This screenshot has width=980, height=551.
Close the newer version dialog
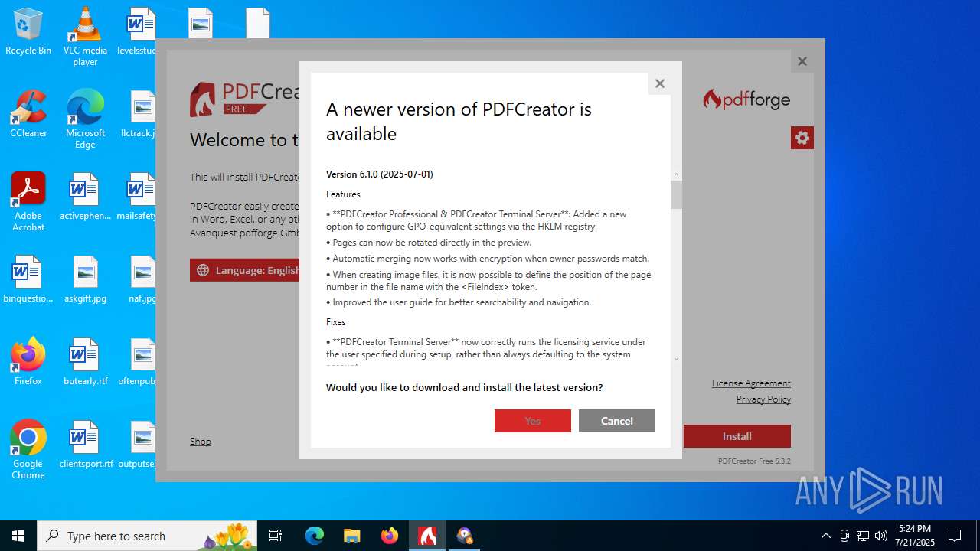[660, 83]
